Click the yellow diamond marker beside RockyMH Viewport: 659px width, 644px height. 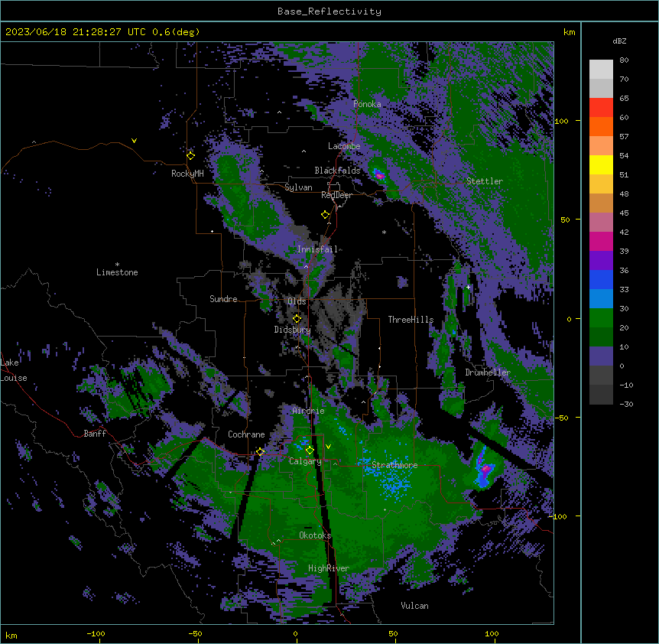click(x=191, y=155)
